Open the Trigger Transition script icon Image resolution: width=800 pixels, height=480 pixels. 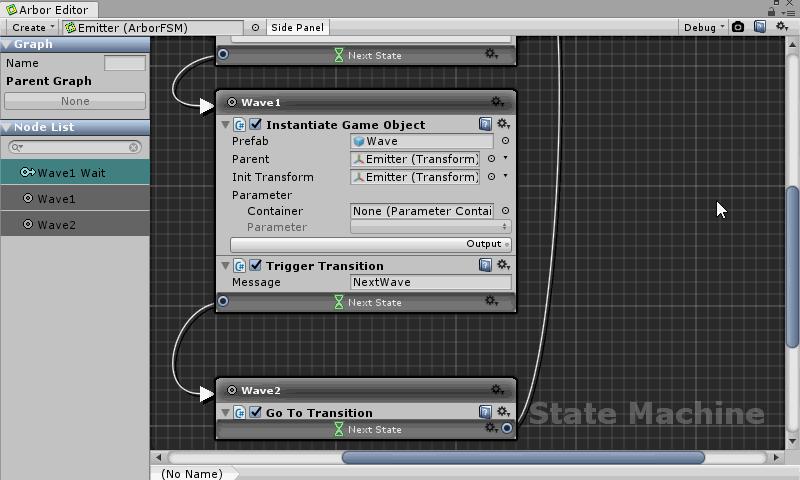[x=239, y=266]
